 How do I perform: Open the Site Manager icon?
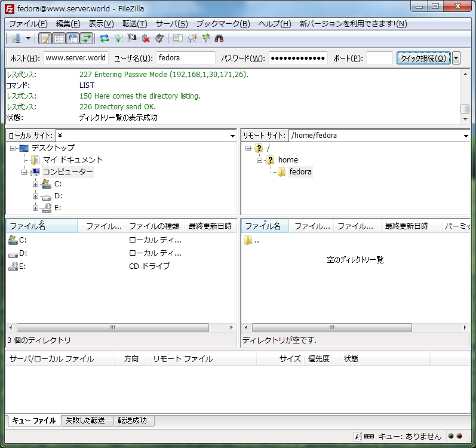pos(16,39)
